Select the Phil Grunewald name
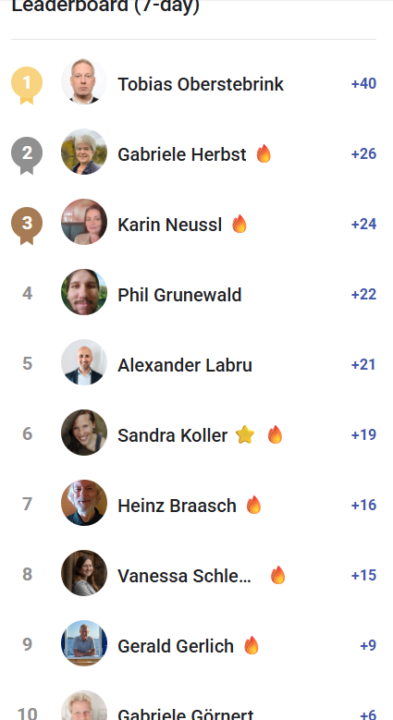This screenshot has height=720, width=393. pyautogui.click(x=180, y=295)
